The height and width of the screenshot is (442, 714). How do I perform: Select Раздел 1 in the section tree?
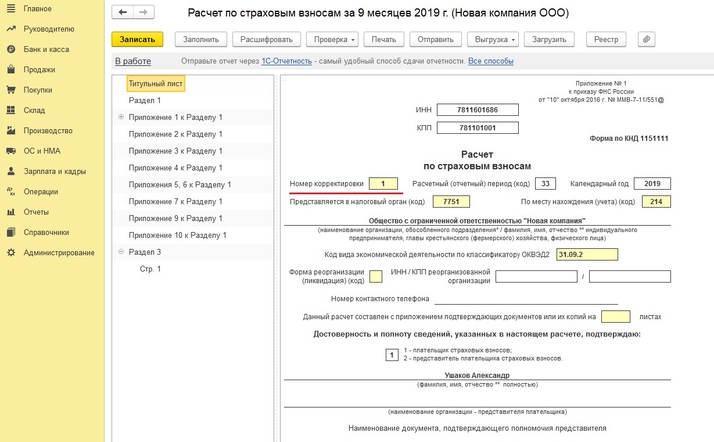145,101
